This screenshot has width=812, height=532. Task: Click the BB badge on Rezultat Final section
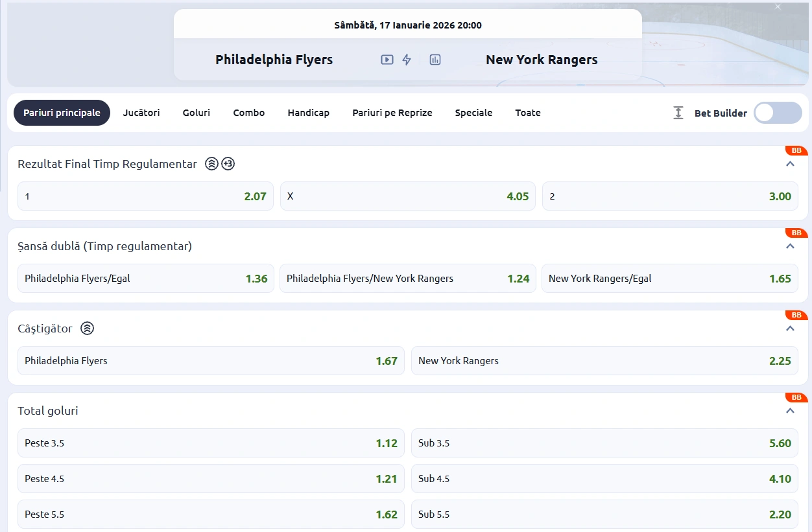[796, 151]
